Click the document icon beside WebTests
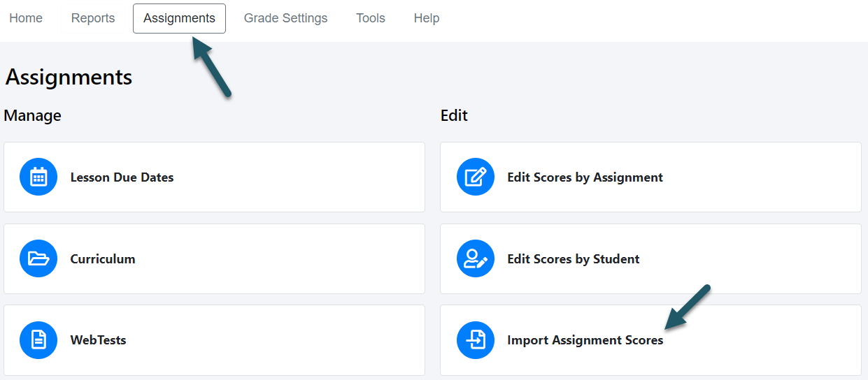868x380 pixels. coord(38,340)
